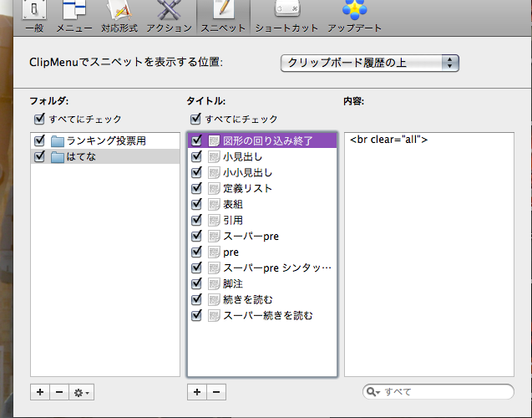Click document icon of スーパーpre snippet

[x=214, y=237]
